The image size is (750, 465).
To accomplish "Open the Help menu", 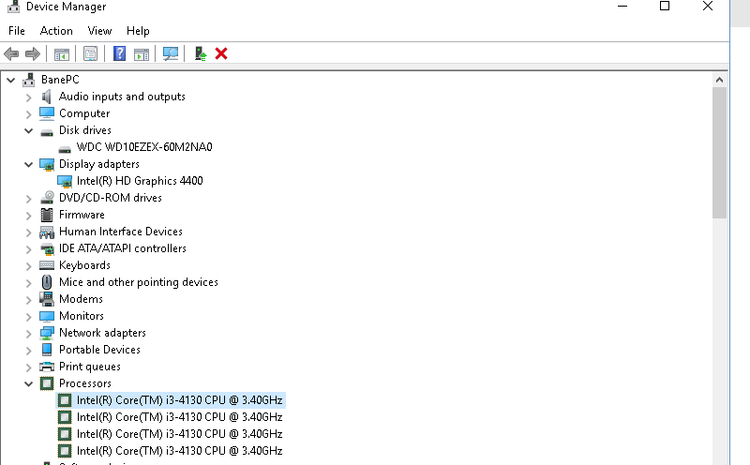I will point(138,31).
